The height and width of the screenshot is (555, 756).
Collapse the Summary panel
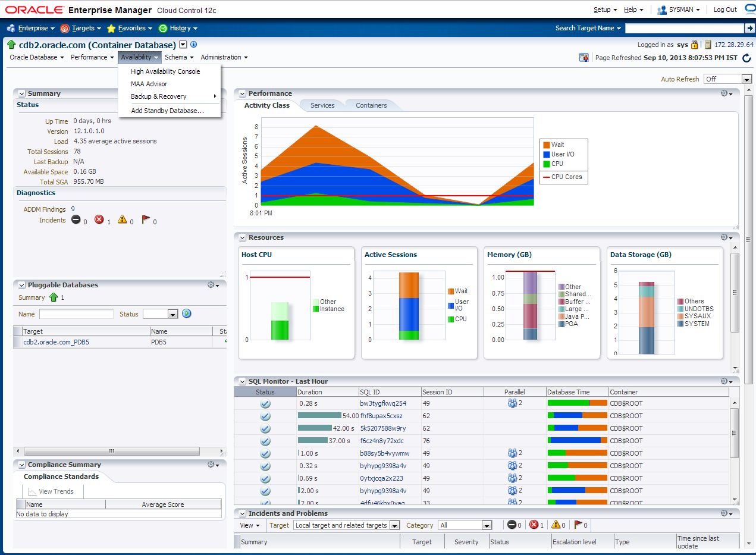click(x=22, y=93)
